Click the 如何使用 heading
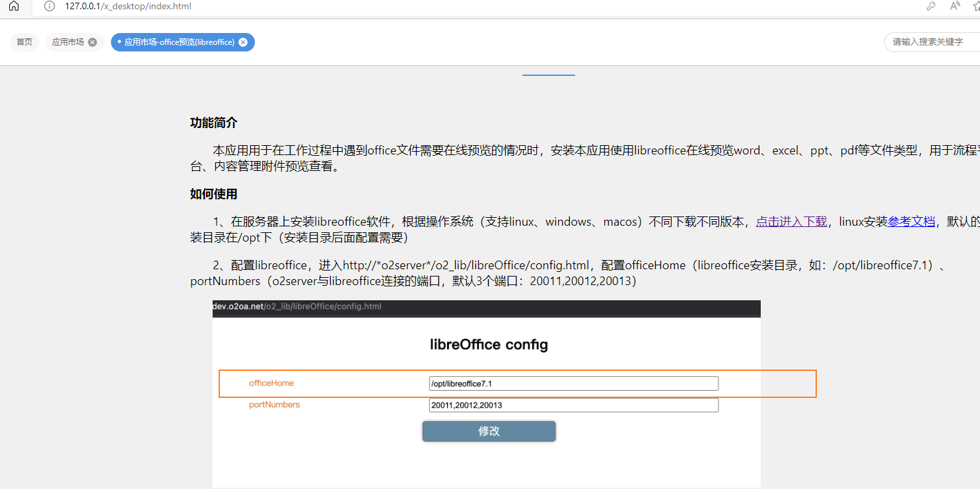This screenshot has height=489, width=980. (x=214, y=194)
